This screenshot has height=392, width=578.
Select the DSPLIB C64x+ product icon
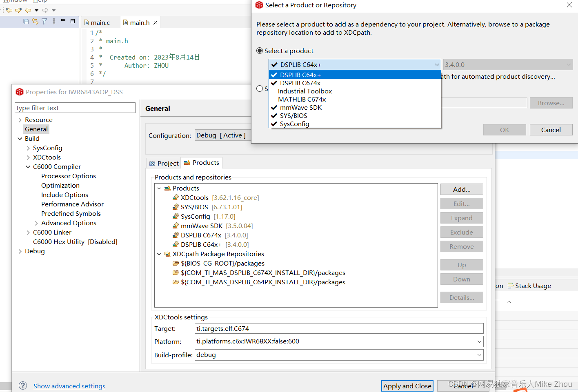click(176, 245)
